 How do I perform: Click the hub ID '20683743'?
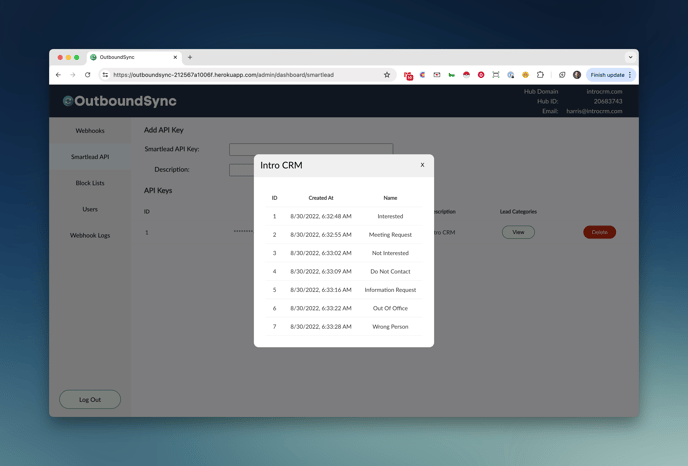[608, 101]
